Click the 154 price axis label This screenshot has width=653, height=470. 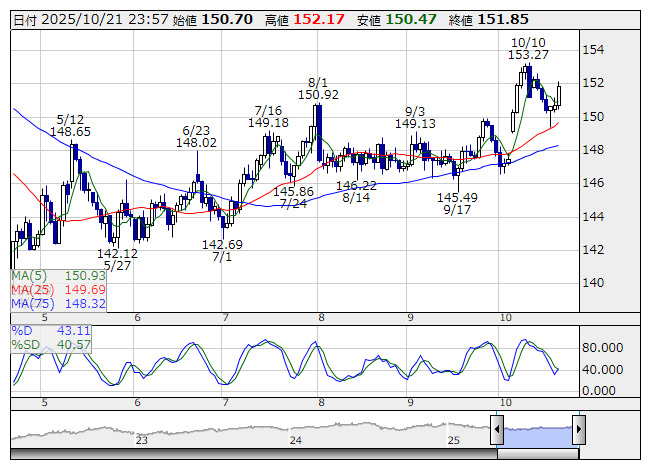[593, 50]
